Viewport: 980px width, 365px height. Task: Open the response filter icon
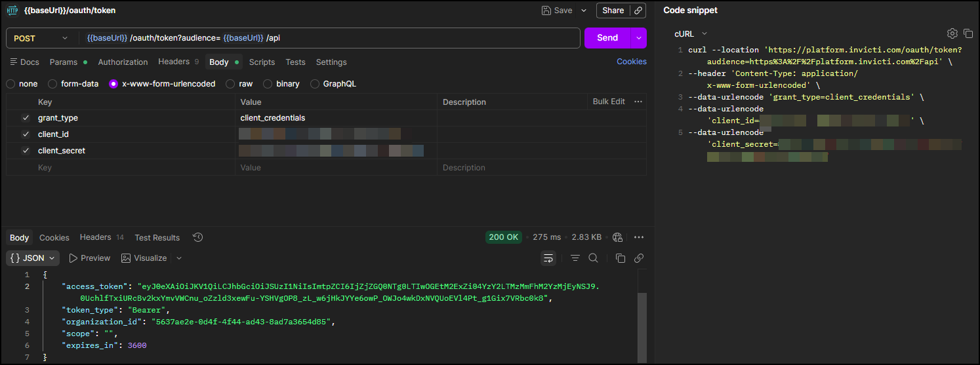575,258
